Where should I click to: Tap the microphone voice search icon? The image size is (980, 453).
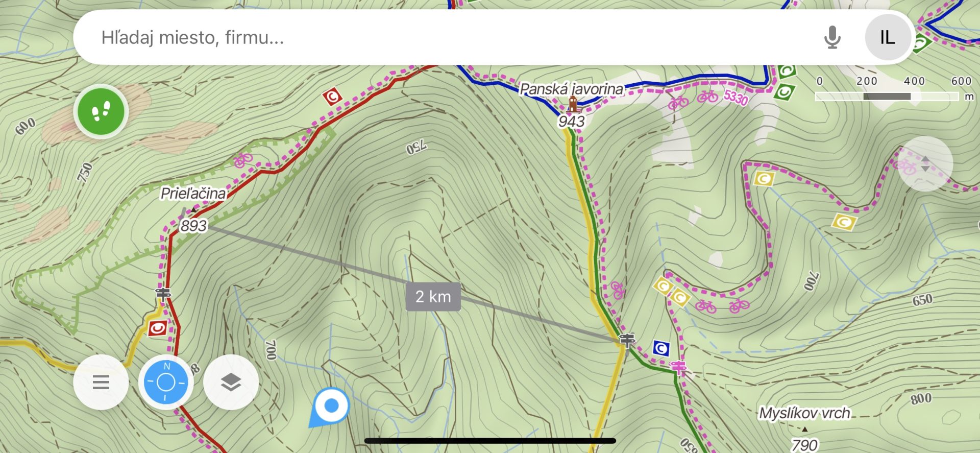(832, 37)
